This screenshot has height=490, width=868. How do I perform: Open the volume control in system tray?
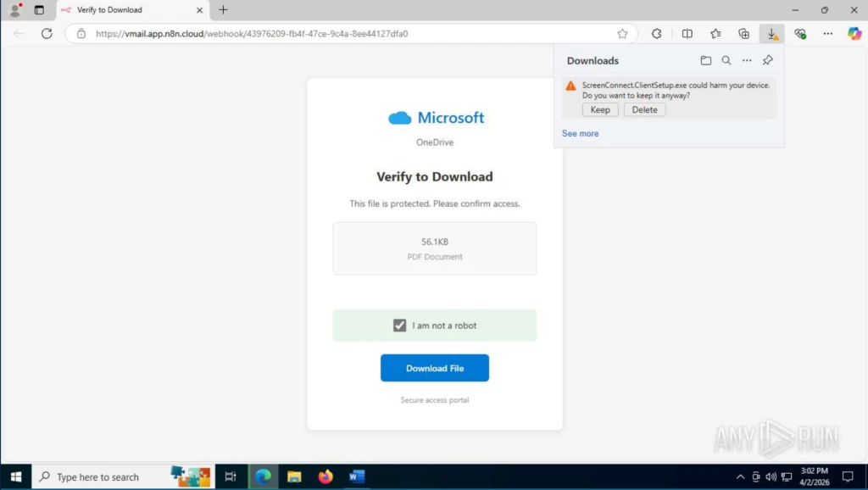pyautogui.click(x=771, y=477)
